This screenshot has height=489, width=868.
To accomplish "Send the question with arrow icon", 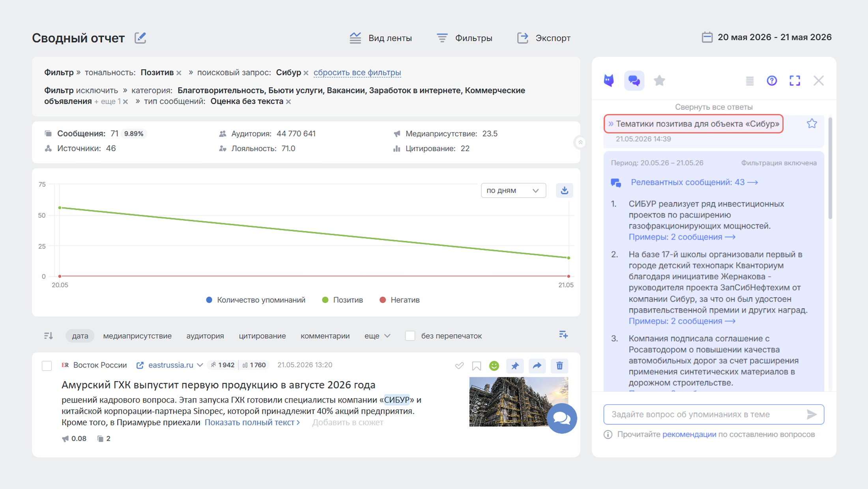I will pos(812,414).
